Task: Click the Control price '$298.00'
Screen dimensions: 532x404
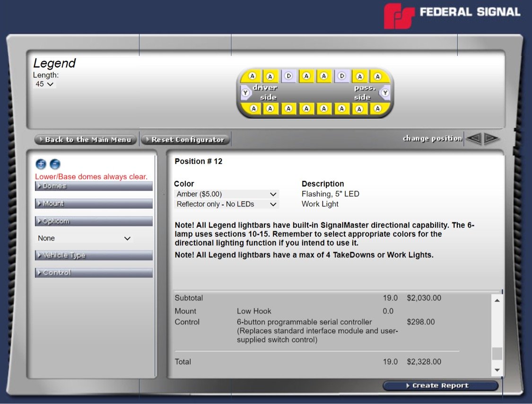Action: 421,322
